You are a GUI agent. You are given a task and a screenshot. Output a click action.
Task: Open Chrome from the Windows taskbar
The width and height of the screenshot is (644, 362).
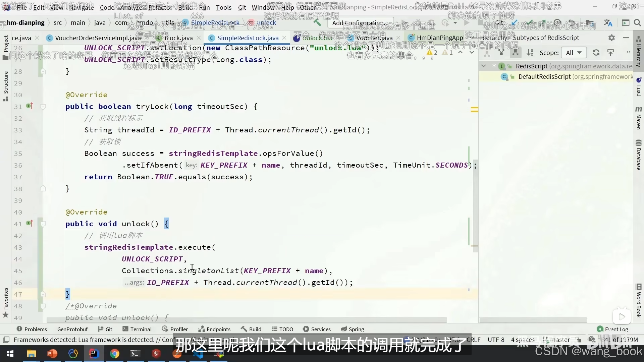(x=115, y=354)
